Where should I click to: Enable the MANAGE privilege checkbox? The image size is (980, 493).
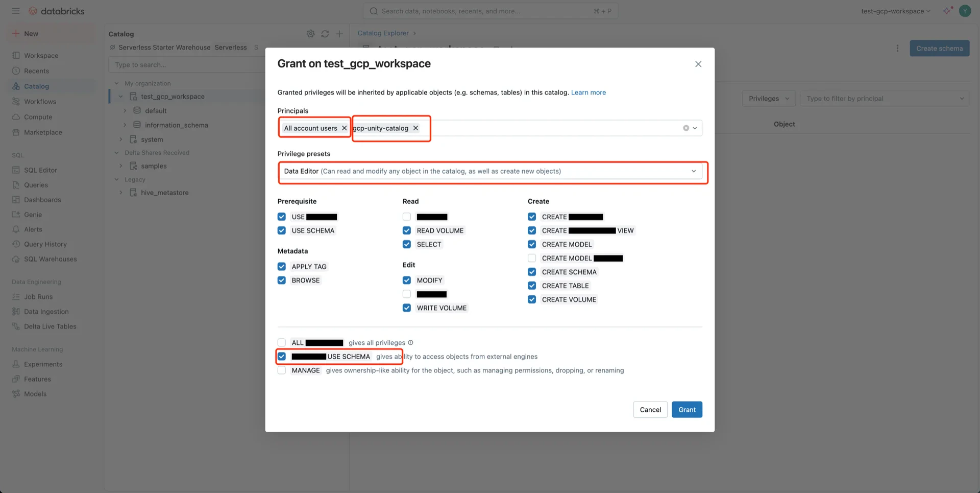[282, 370]
